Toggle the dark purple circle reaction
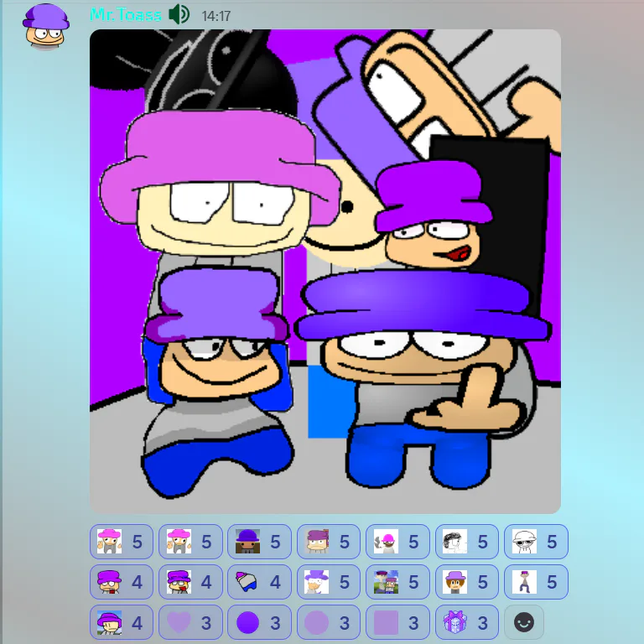This screenshot has height=644, width=644. [260, 622]
